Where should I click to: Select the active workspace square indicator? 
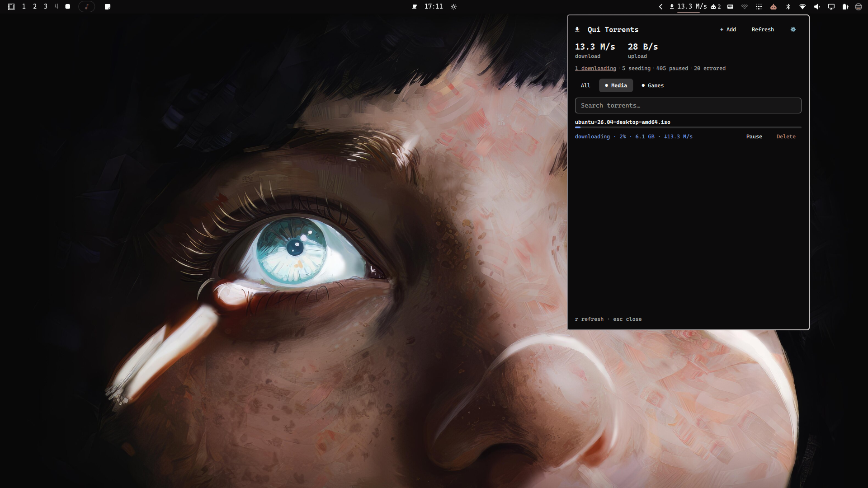[x=68, y=6]
